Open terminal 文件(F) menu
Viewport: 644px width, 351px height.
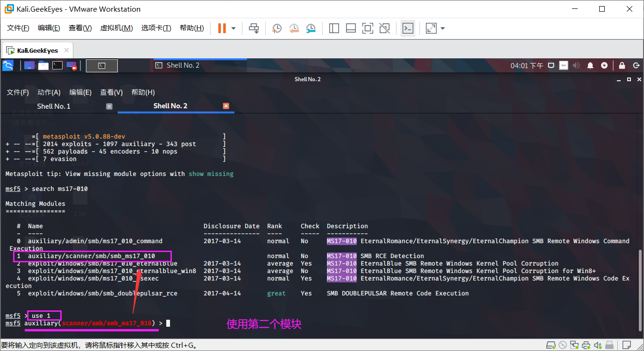click(x=18, y=92)
